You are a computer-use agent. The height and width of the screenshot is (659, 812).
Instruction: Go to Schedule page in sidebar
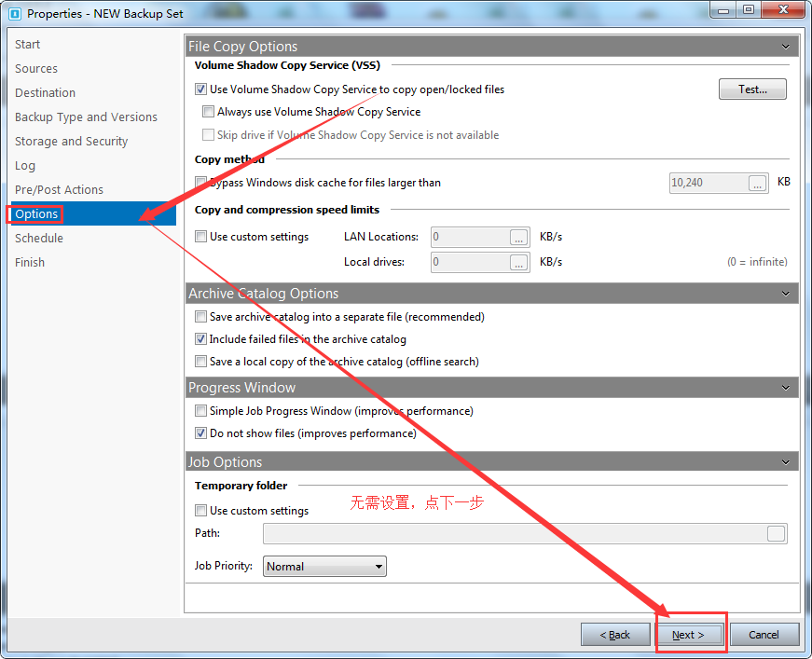pos(39,239)
